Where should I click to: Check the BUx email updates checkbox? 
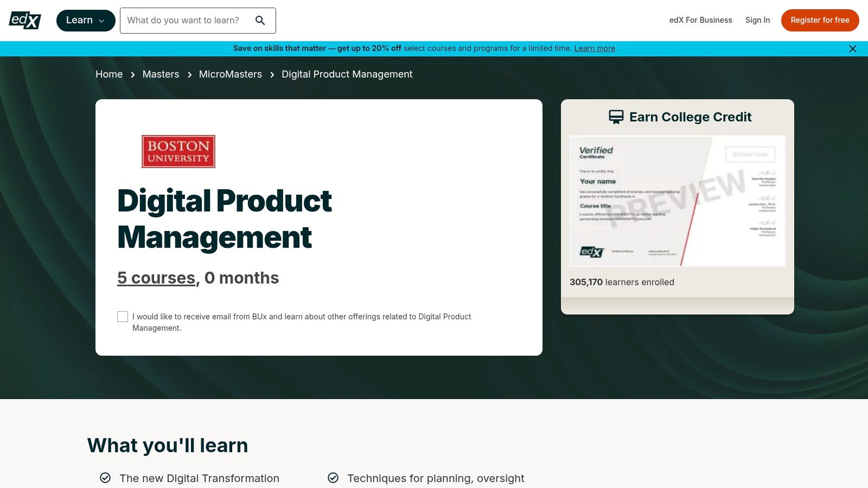click(x=123, y=317)
